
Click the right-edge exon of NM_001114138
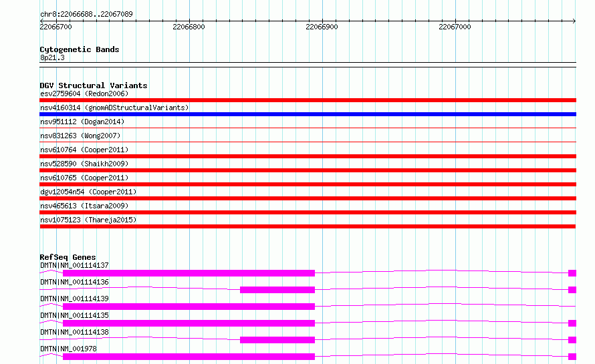coord(572,340)
